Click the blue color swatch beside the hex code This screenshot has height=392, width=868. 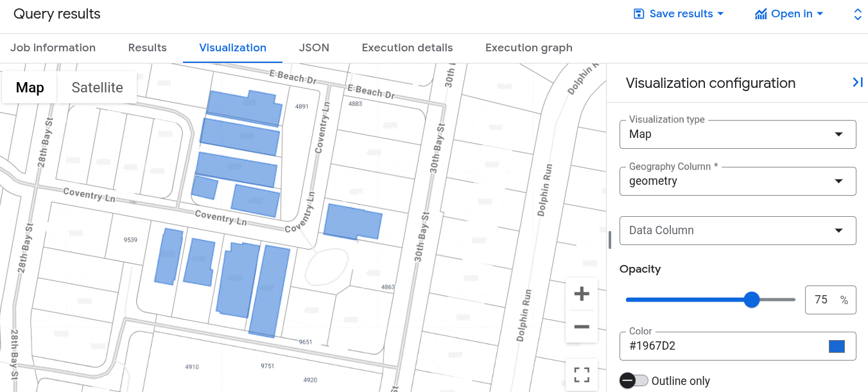pos(837,346)
